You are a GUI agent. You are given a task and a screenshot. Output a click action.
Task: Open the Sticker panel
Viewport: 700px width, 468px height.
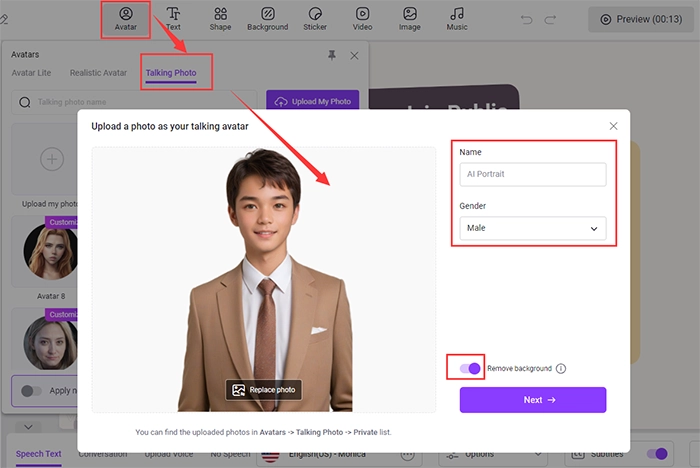(x=315, y=18)
